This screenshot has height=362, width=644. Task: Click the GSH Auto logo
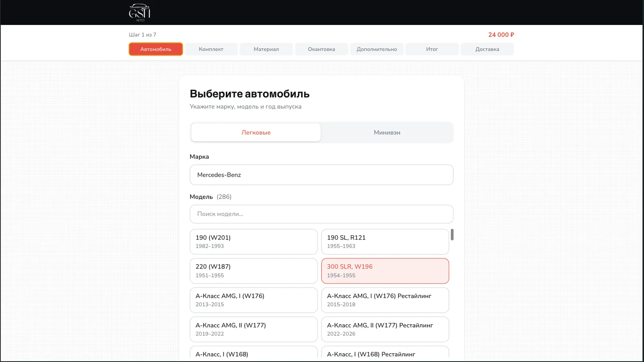(x=140, y=12)
